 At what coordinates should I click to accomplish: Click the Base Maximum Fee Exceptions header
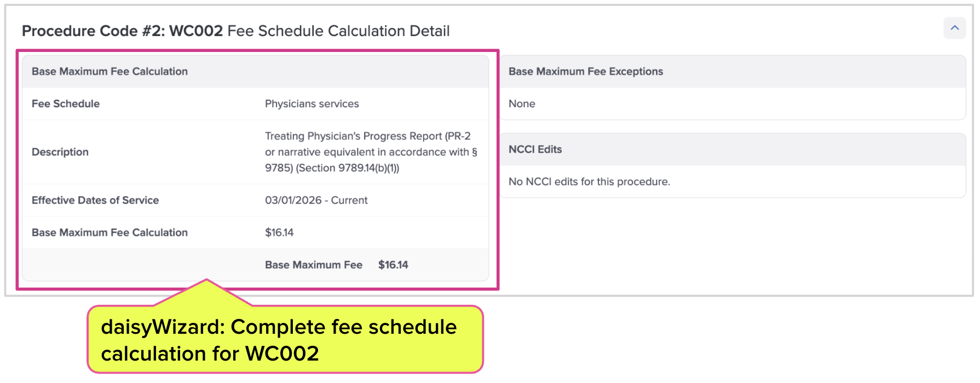point(586,72)
